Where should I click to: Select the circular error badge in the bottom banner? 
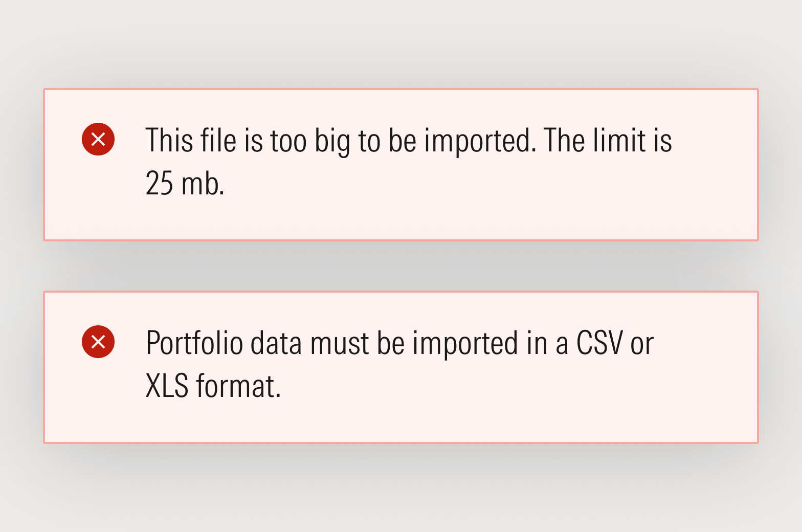click(x=98, y=342)
